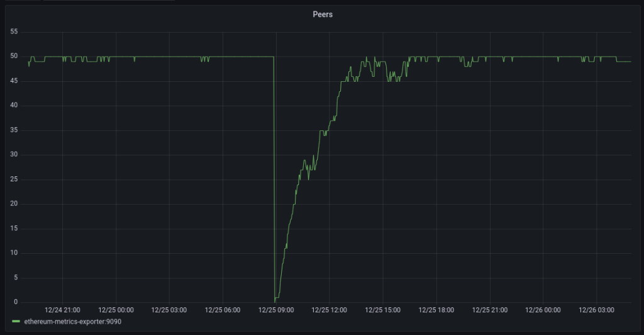Click the 35 value on the y-axis

(15, 130)
